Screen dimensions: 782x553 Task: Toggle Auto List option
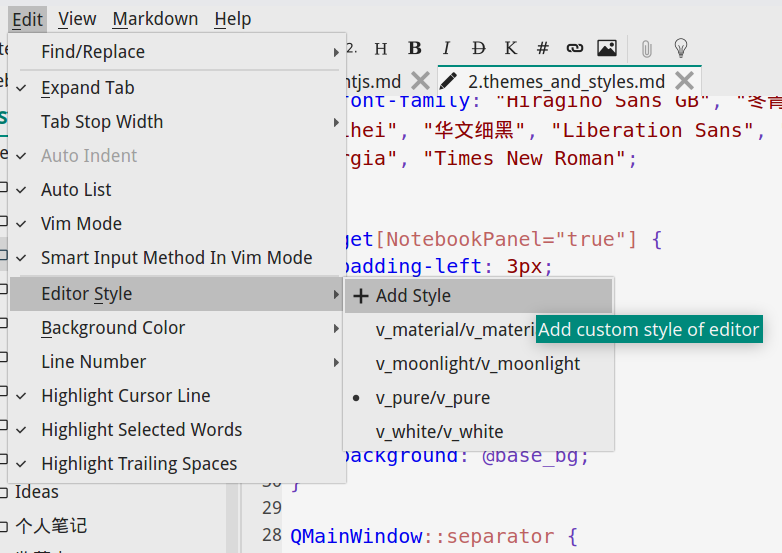click(x=177, y=190)
